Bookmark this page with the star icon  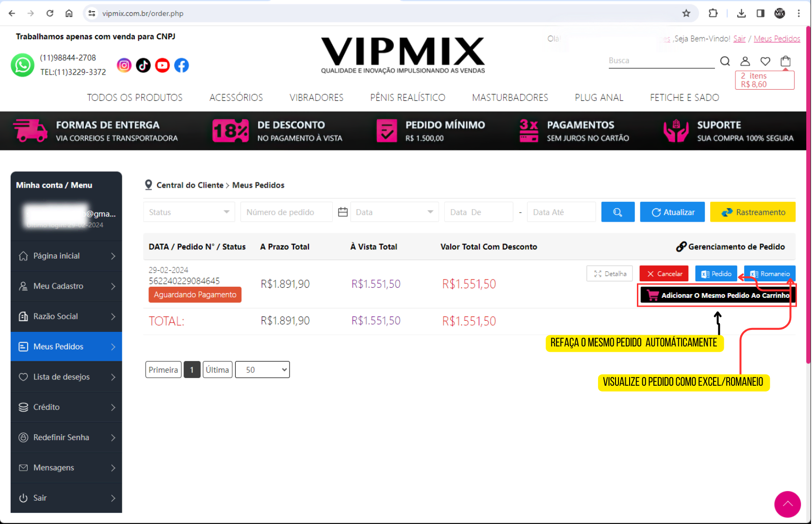click(x=686, y=13)
